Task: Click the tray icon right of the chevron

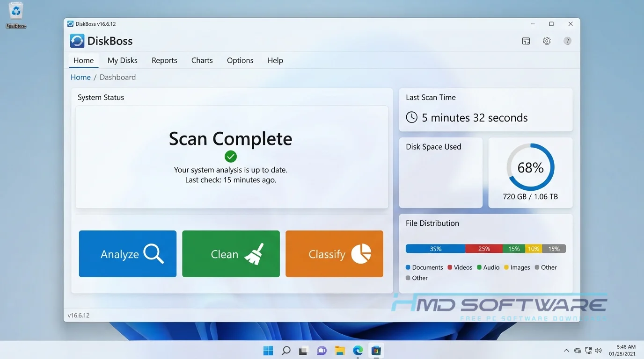Action: click(x=578, y=351)
